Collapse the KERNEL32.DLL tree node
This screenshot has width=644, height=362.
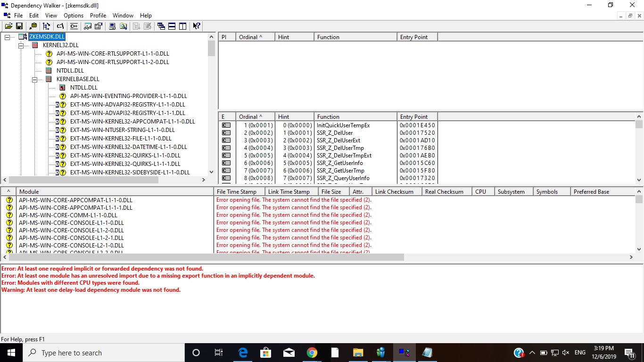(x=21, y=45)
